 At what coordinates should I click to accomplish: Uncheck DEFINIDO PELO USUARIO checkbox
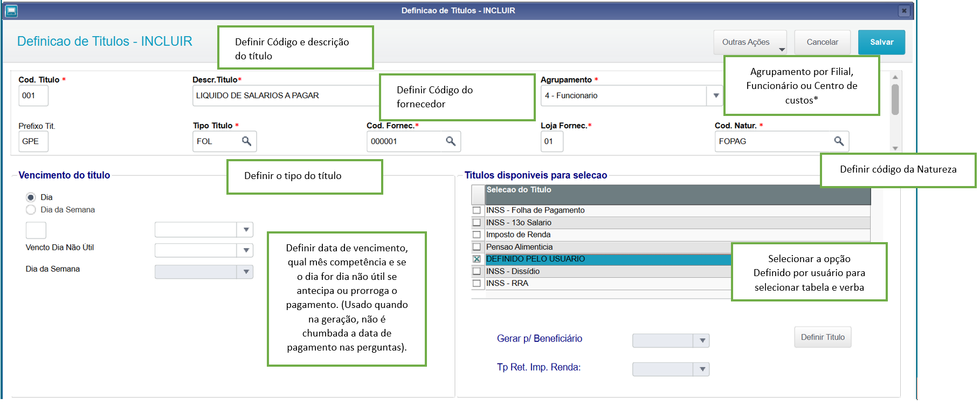point(477,259)
